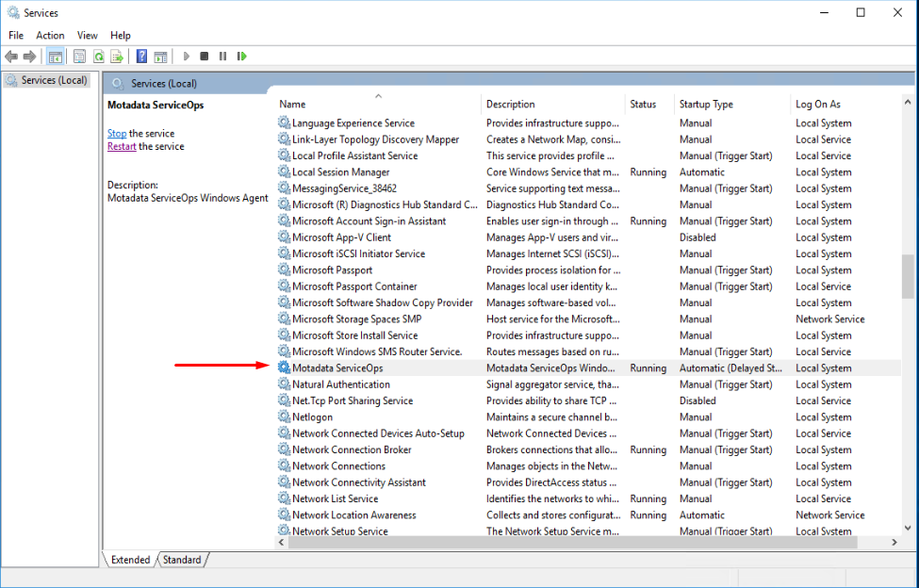Screen dimensions: 919x588
Task: Click the gear icon for Local Session Manager
Action: 285,172
